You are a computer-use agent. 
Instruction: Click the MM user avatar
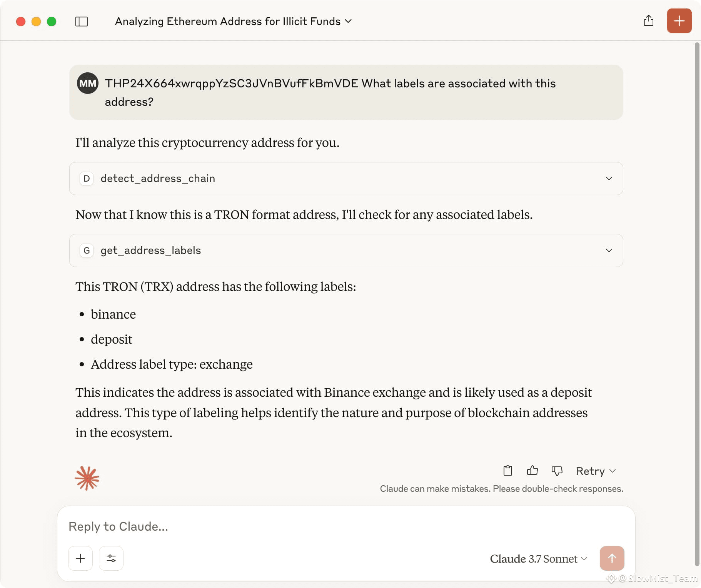(88, 83)
